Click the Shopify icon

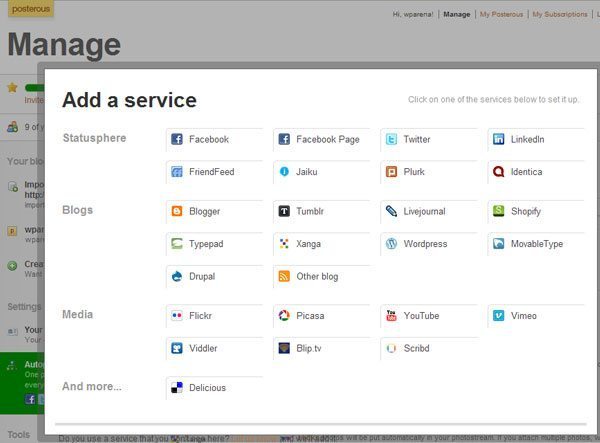pos(498,211)
